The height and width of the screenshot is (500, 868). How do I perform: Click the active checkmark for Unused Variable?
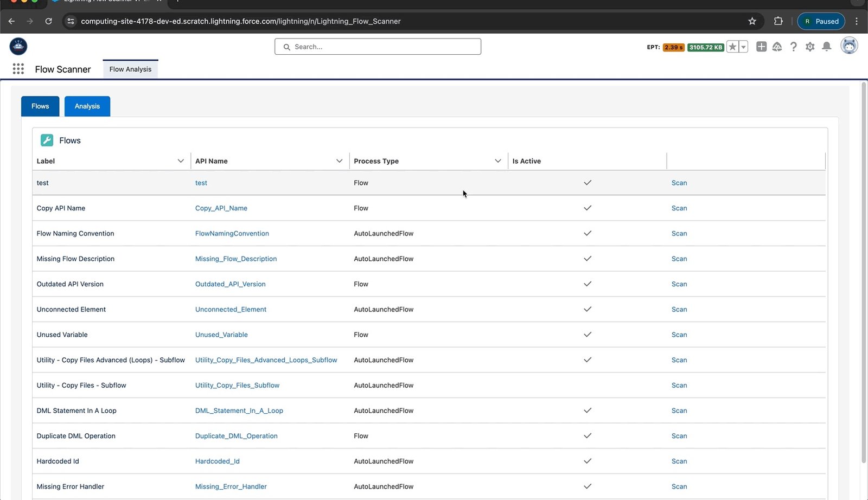[x=588, y=335]
